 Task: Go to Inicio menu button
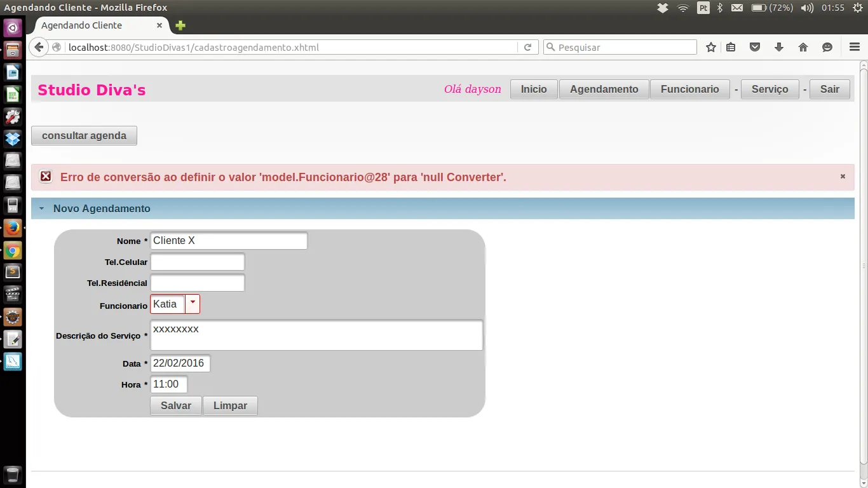click(x=534, y=90)
